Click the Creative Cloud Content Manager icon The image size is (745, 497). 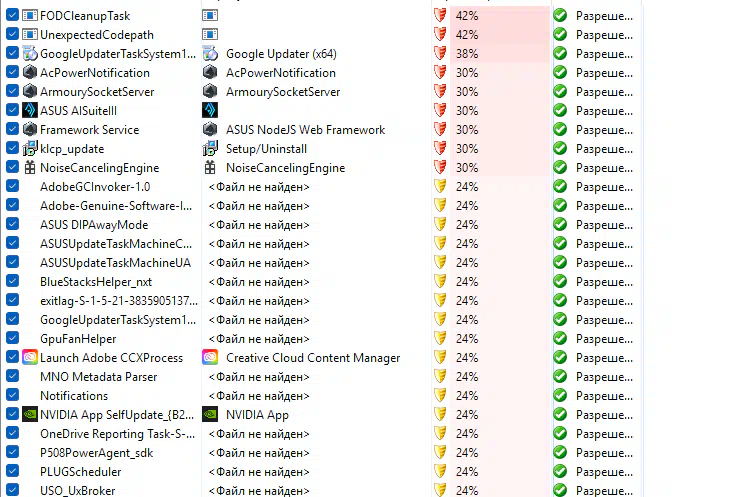[210, 357]
